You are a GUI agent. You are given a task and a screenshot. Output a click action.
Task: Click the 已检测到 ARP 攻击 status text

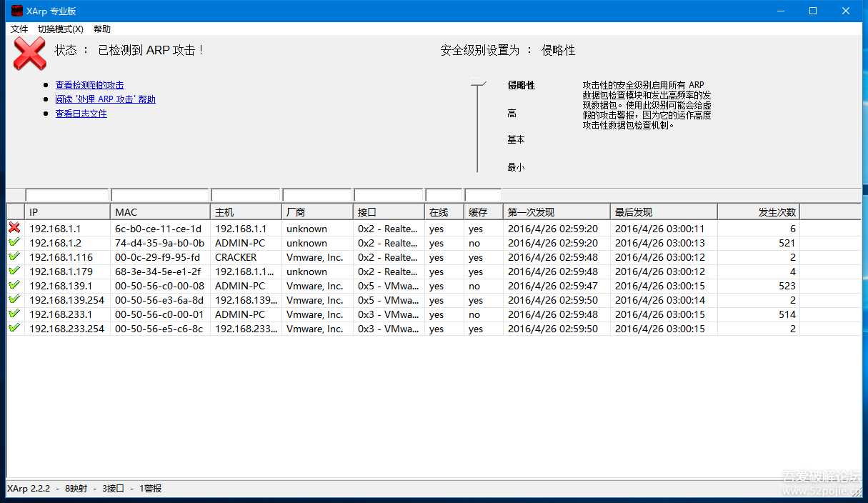pos(151,50)
